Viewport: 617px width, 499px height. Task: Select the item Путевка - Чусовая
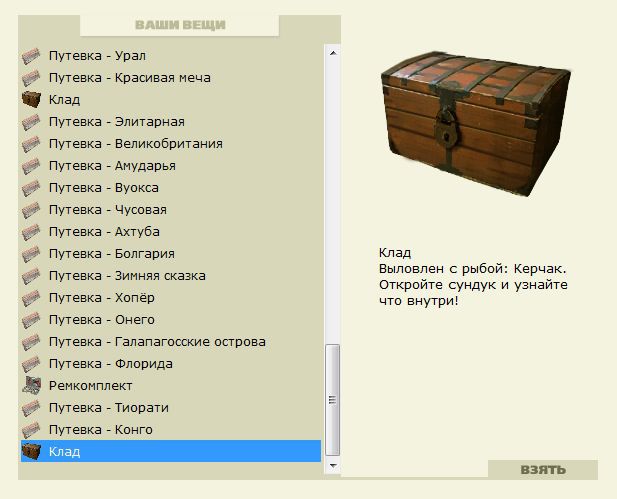click(108, 210)
